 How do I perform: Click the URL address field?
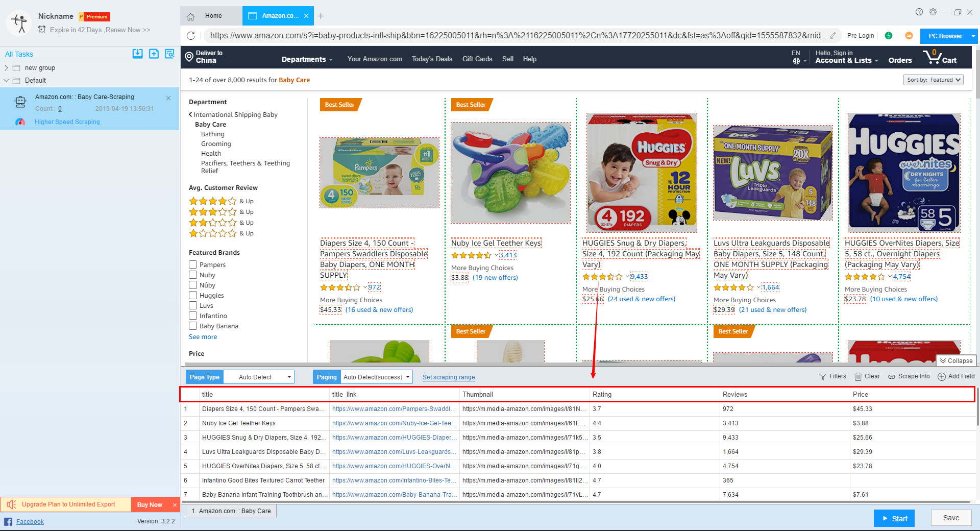(516, 36)
